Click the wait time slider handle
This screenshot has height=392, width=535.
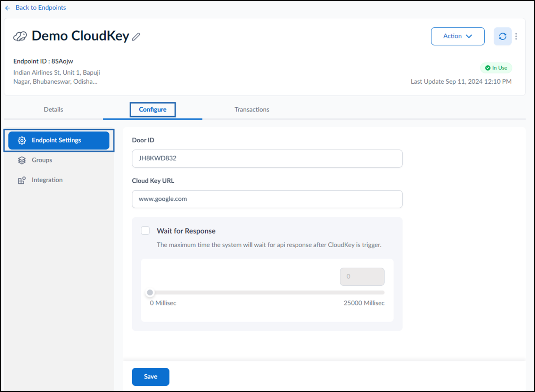pyautogui.click(x=150, y=293)
